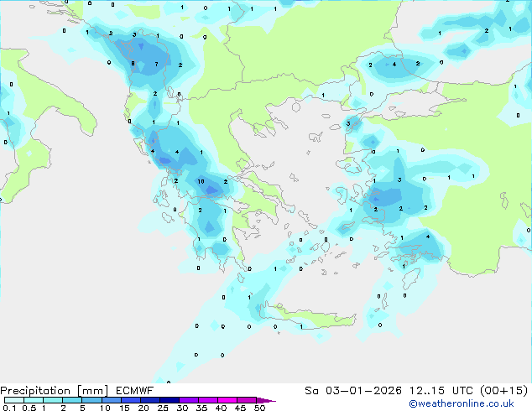Click the "10" precipitation value on map
This screenshot has width=532, height=411.
coord(201,181)
